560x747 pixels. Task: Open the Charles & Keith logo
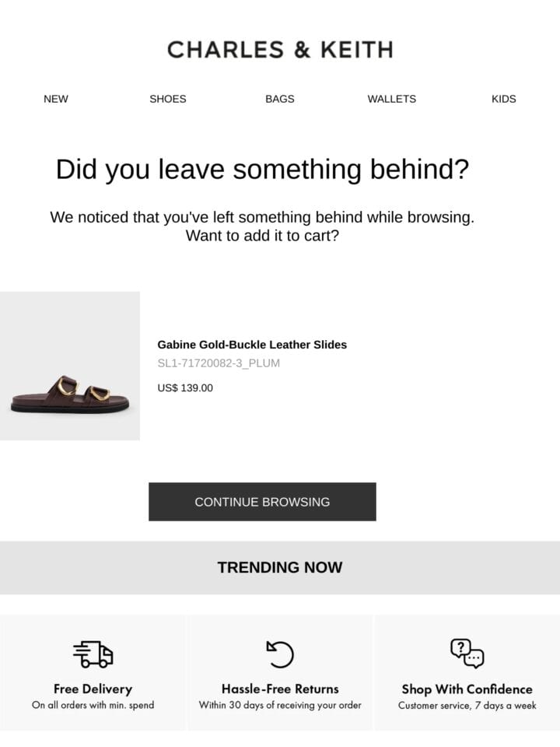tap(280, 50)
